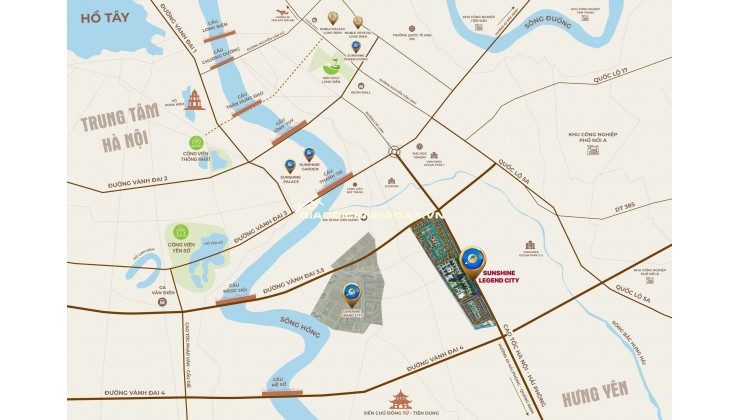Click the Cầu Mễ Sở bridge marker
Image resolution: width=740 pixels, height=420 pixels.
tap(282, 392)
